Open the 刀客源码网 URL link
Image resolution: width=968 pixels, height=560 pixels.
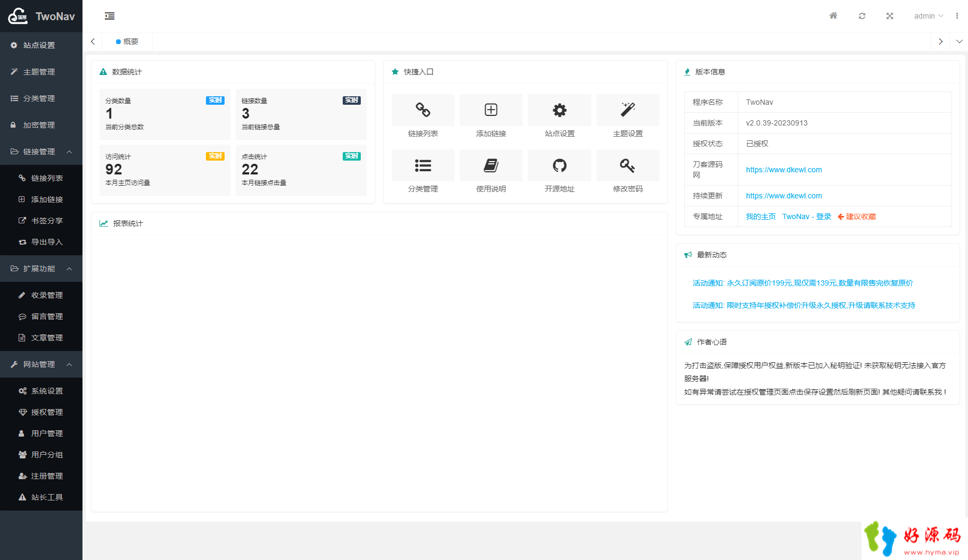coord(784,170)
